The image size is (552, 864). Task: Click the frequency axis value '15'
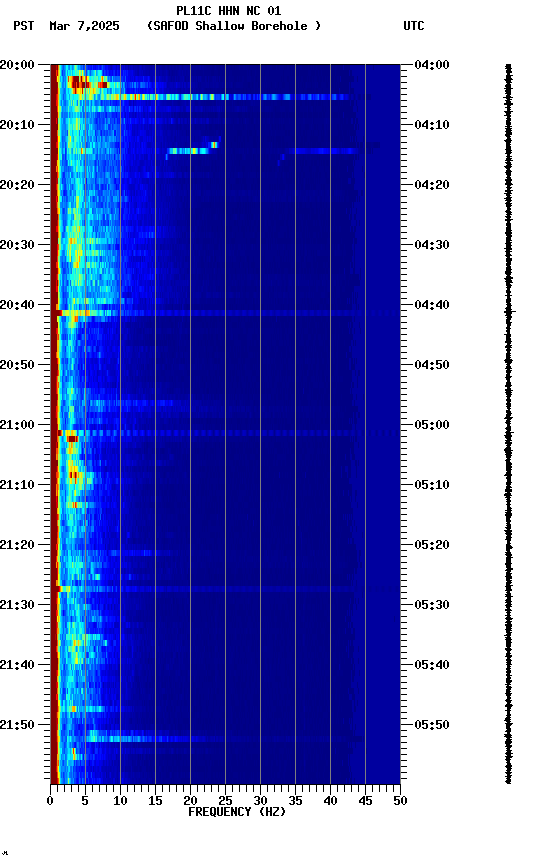[155, 801]
